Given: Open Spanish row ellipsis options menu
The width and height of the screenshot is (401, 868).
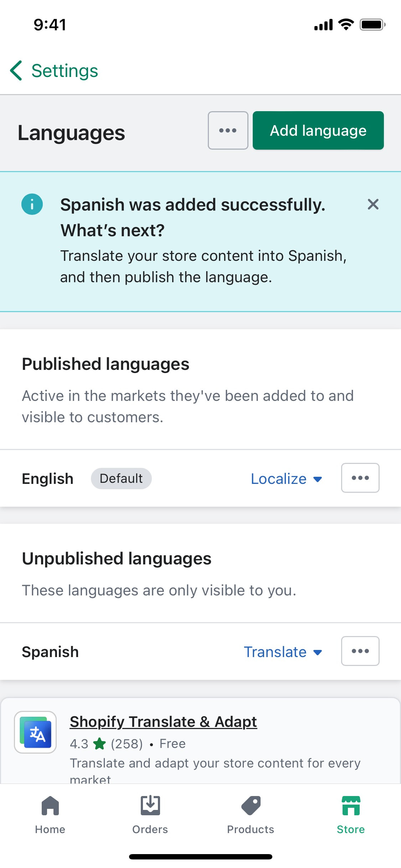Looking at the screenshot, I should (360, 651).
